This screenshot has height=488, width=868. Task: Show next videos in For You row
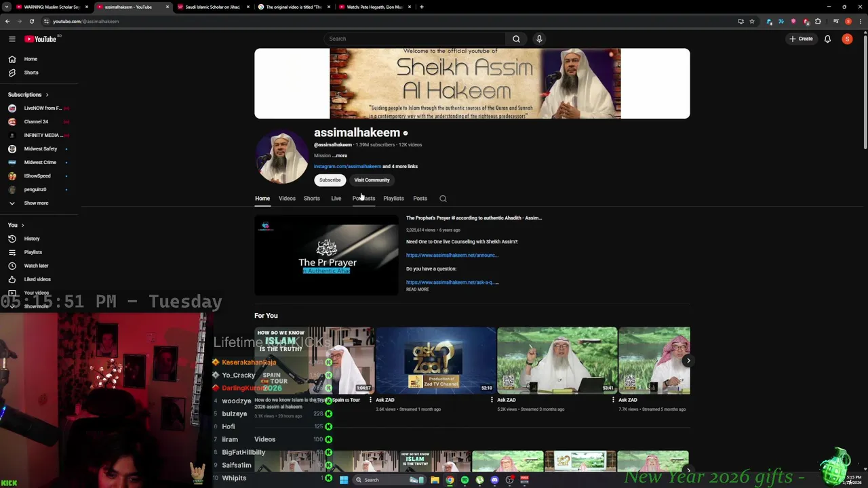[688, 361]
